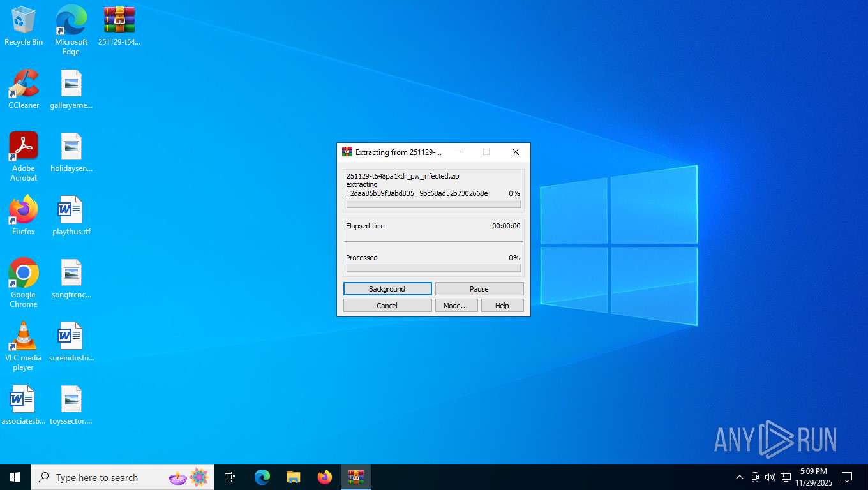Launch Firefox from the taskbar
868x490 pixels.
(325, 477)
